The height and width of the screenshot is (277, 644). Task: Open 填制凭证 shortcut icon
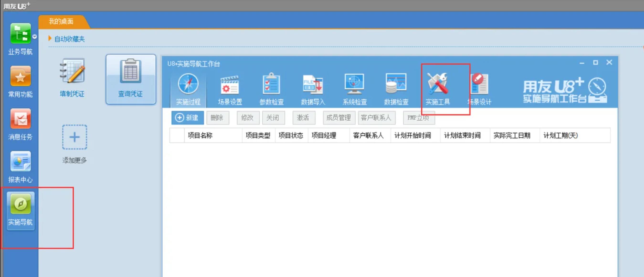pos(72,78)
